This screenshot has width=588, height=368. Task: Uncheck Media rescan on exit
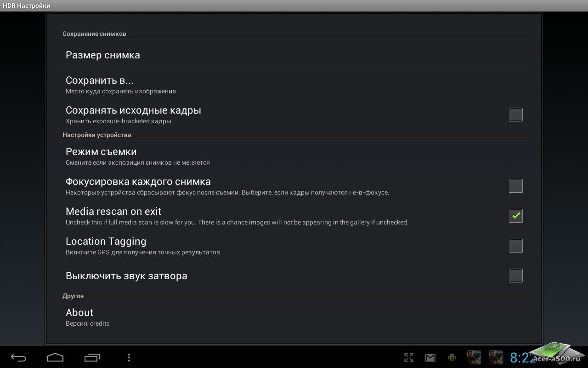coord(515,216)
